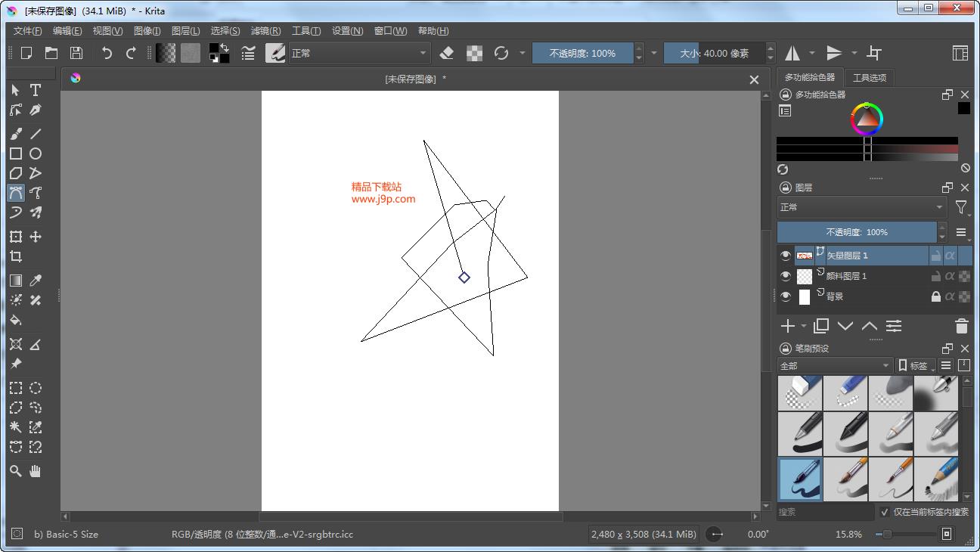
Task: Select the Polyline tool
Action: pyautogui.click(x=36, y=173)
